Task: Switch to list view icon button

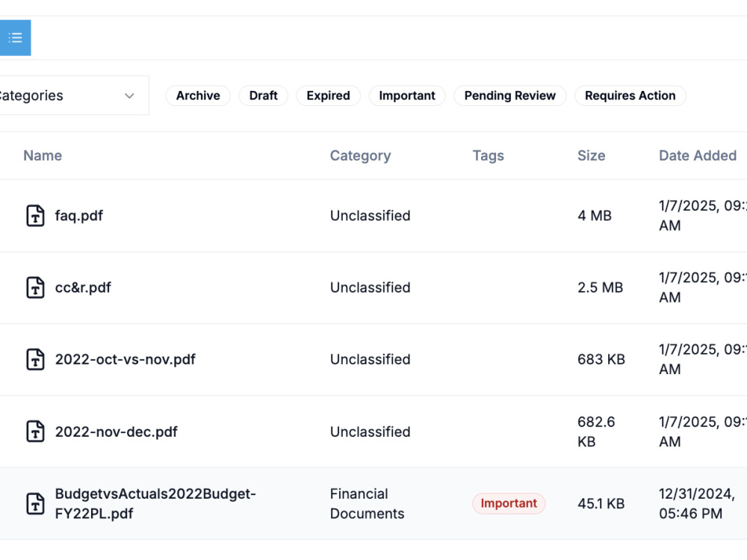Action: 15,37
